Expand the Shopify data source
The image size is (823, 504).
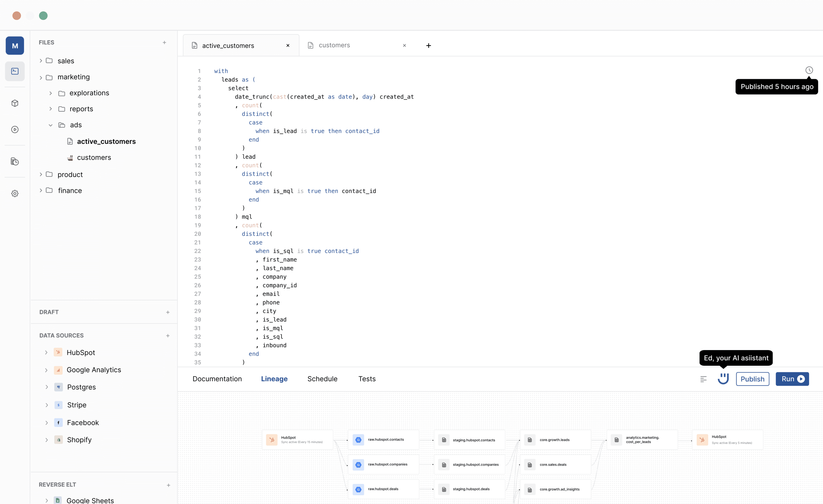(46, 440)
